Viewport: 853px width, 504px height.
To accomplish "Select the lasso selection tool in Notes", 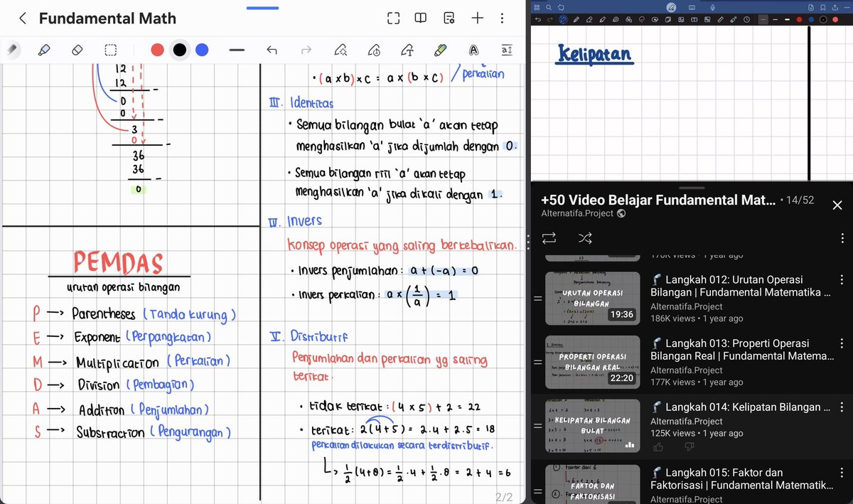I will click(x=111, y=50).
